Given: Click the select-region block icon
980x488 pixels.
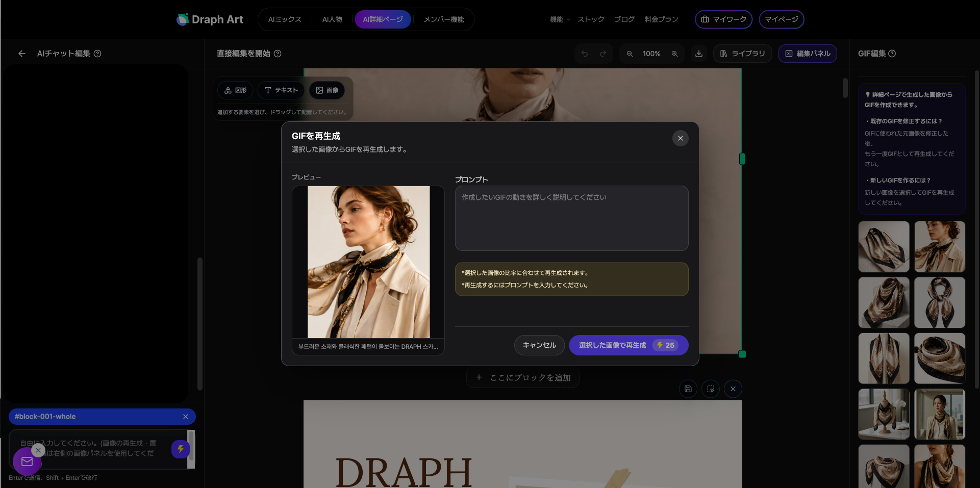Looking at the screenshot, I should [711, 389].
